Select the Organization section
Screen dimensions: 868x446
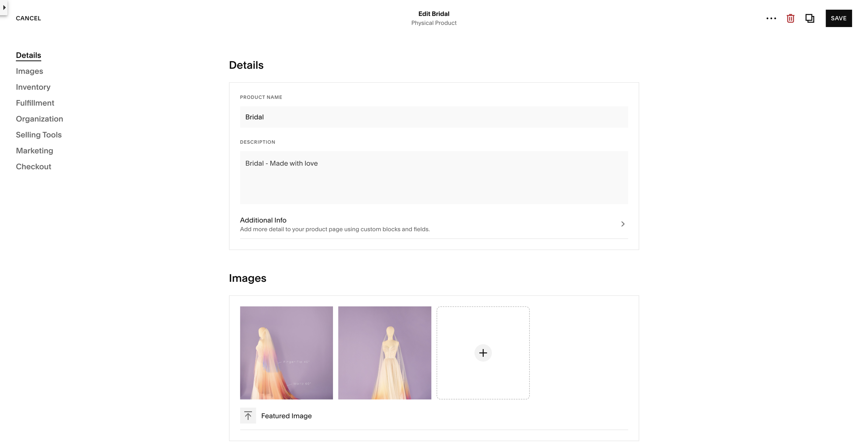(39, 119)
